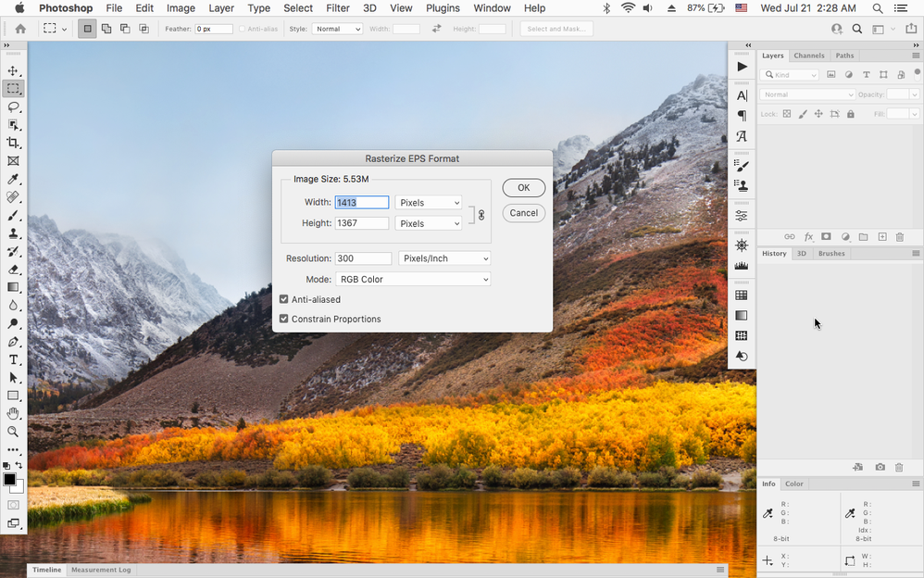Screen dimensions: 924x578
Task: Open the Width units dropdown
Action: click(x=429, y=202)
